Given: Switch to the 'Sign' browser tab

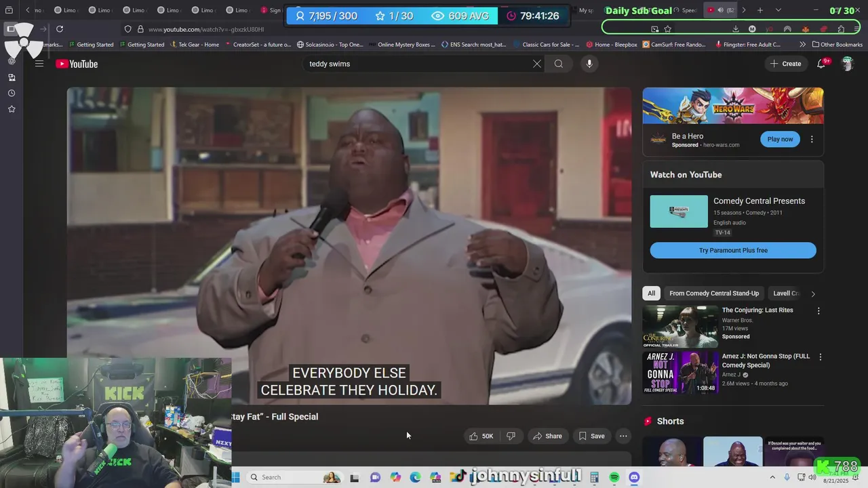Looking at the screenshot, I should [271, 10].
